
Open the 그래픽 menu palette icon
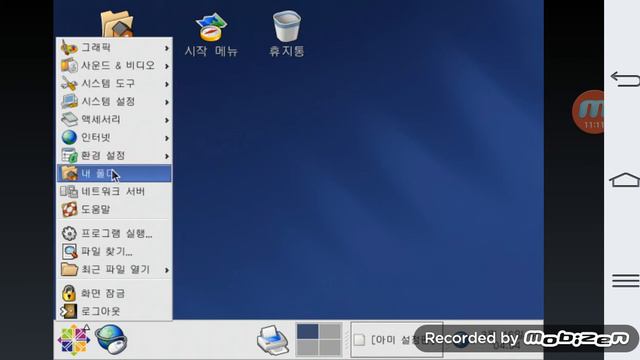pyautogui.click(x=69, y=47)
